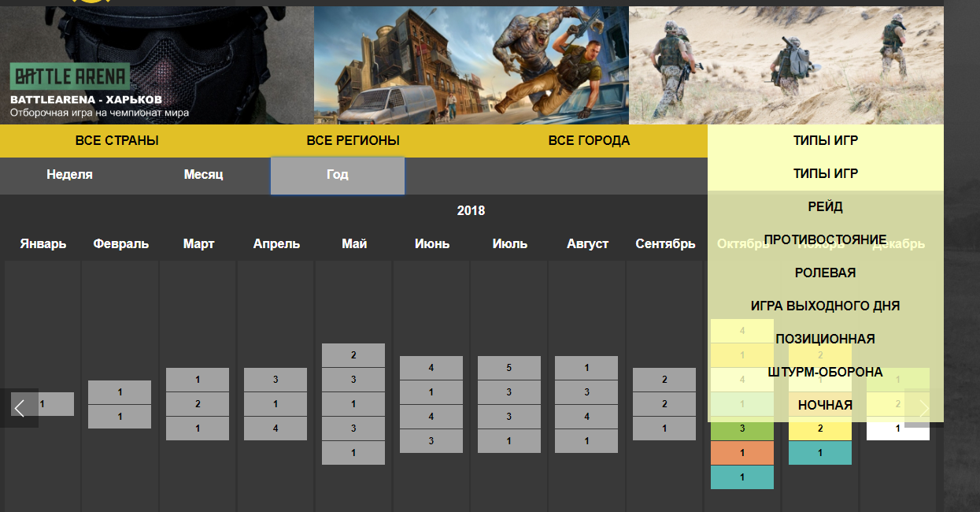Switch to the Месяц view tab

(x=203, y=175)
